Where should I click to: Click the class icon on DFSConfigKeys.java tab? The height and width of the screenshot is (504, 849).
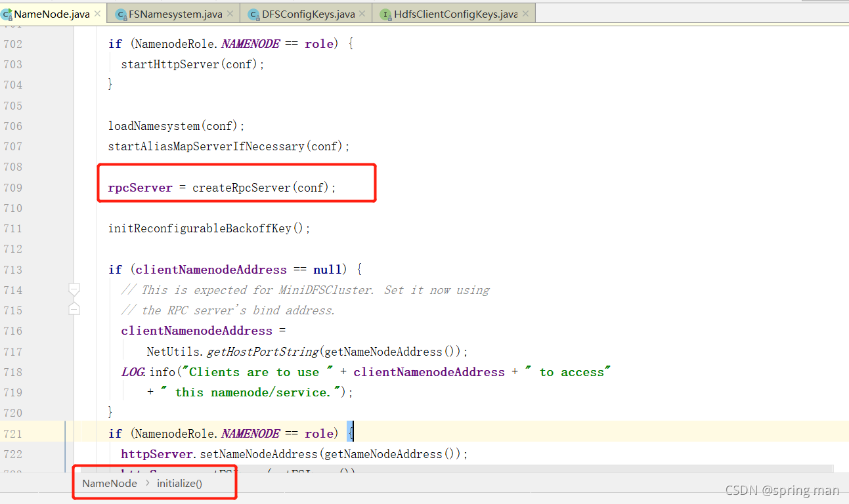tap(254, 14)
